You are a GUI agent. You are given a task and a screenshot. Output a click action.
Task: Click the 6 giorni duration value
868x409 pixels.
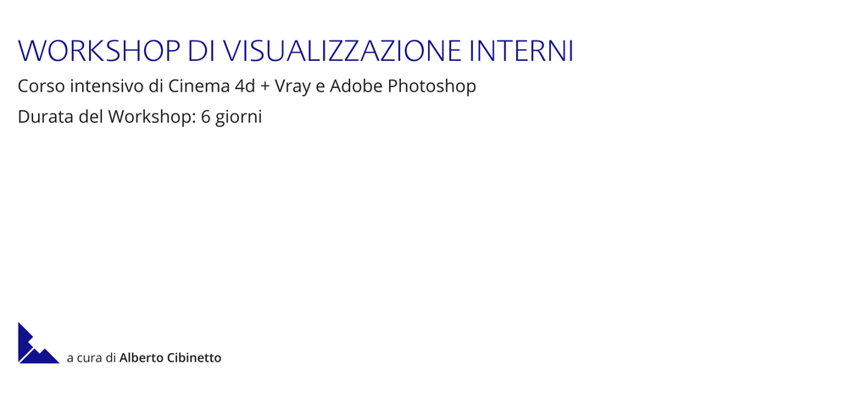tap(231, 118)
